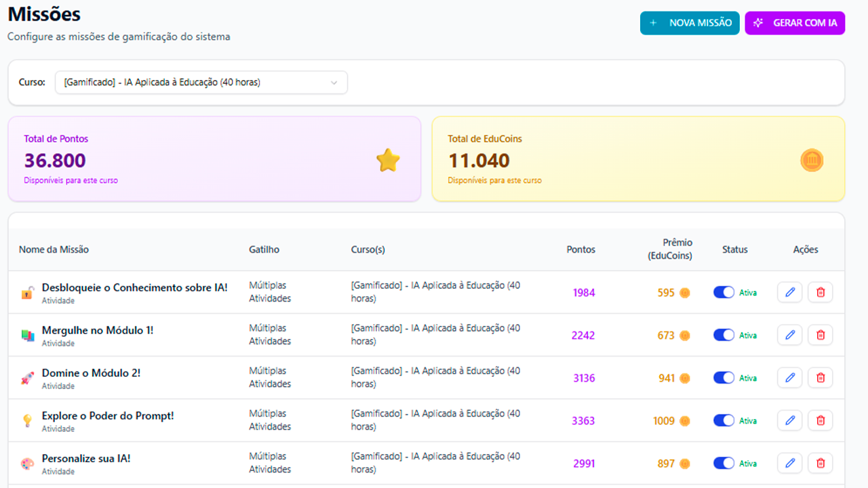Viewport: 868px width, 488px height.
Task: Click the palette icon beside 'Personalize sua IA!'
Action: tap(27, 464)
